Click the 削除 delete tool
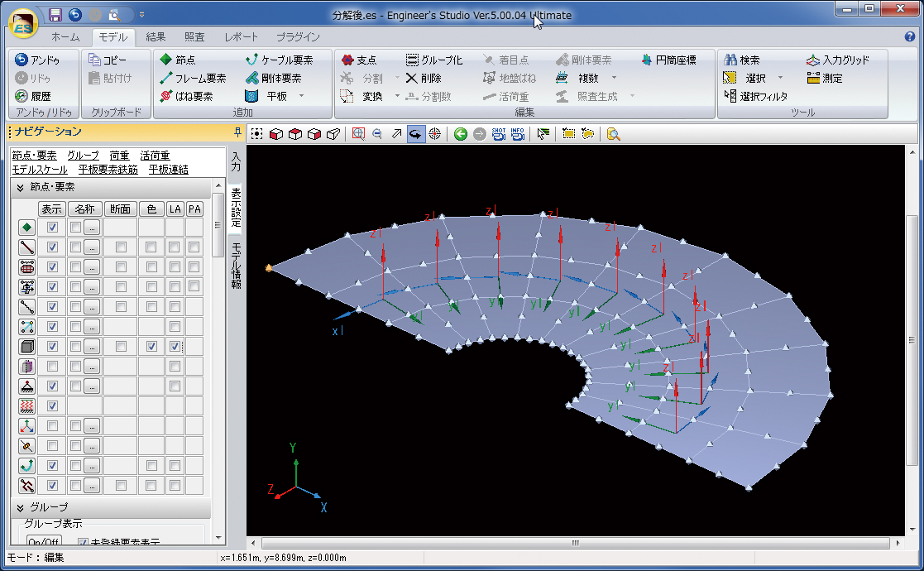Image resolution: width=924 pixels, height=571 pixels. [424, 78]
